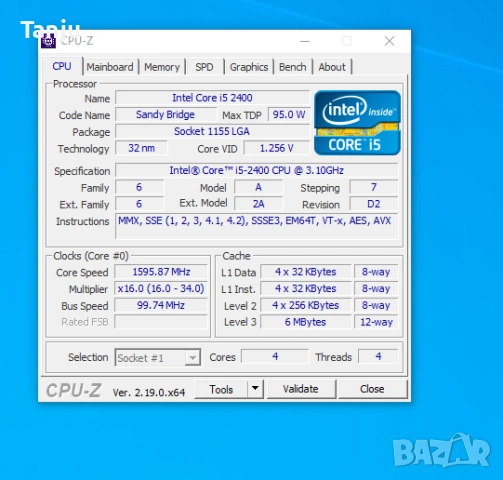Viewport: 503px width, 480px height.
Task: Click the Bus Speed value '99.74 MHz'
Action: [x=161, y=305]
